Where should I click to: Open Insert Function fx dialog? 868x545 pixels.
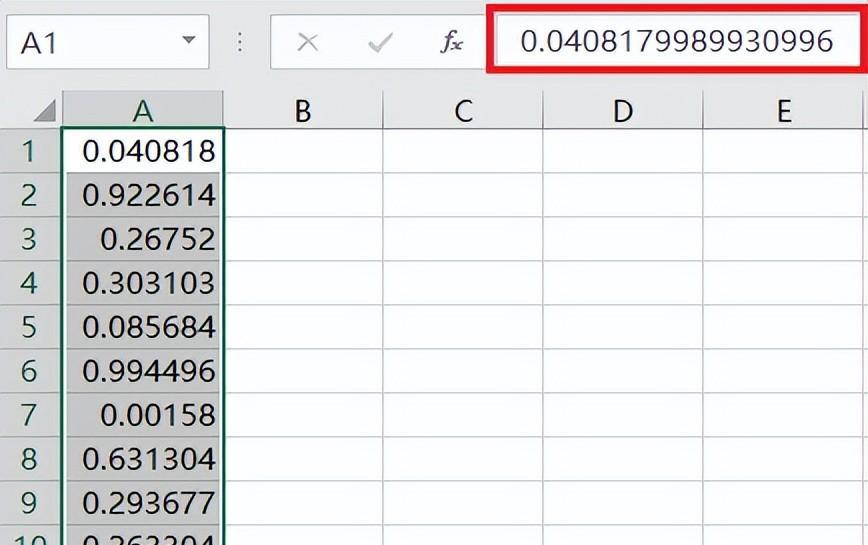[x=452, y=42]
